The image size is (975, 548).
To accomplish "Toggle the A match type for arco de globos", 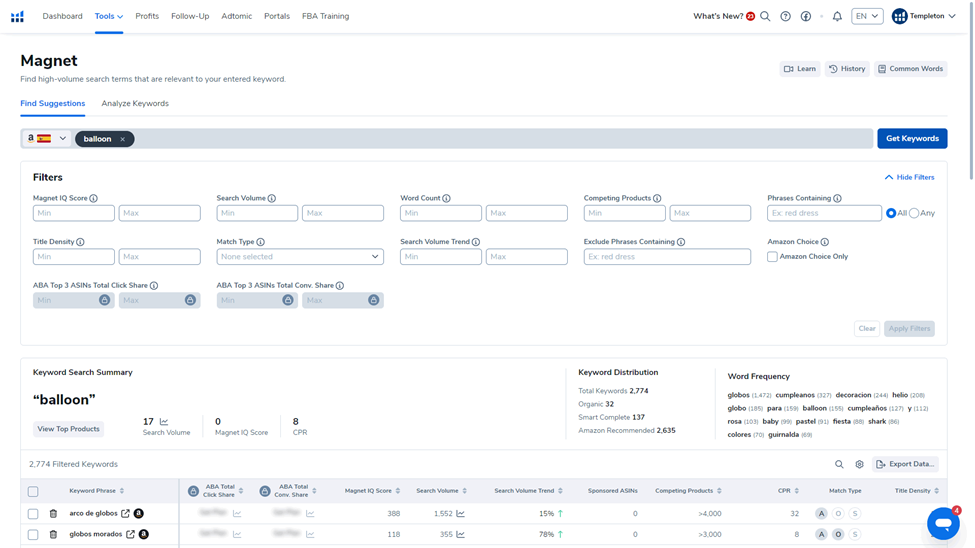I will (821, 514).
